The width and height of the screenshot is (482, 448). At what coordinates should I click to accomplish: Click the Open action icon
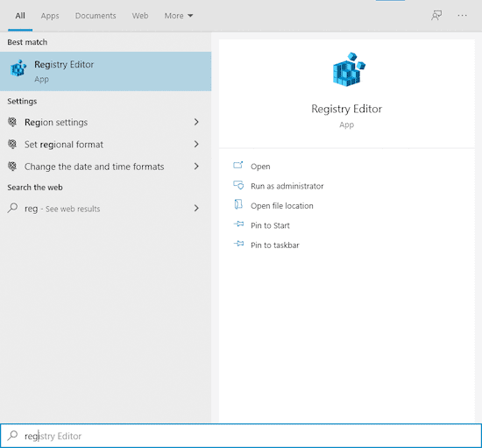[238, 166]
